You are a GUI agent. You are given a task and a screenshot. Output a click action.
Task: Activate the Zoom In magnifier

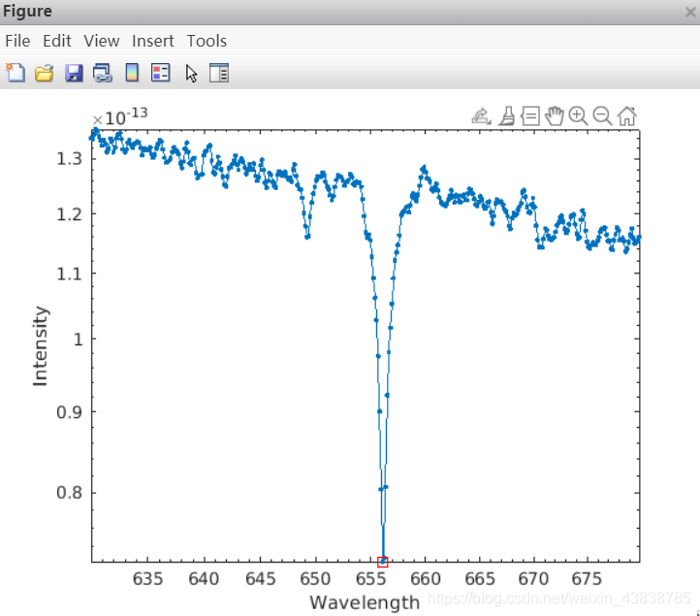click(x=578, y=116)
